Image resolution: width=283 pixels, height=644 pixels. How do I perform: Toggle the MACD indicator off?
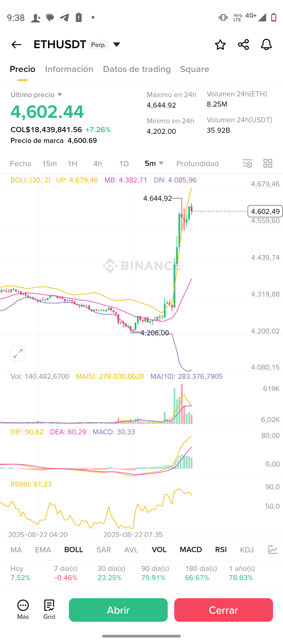coord(191,549)
